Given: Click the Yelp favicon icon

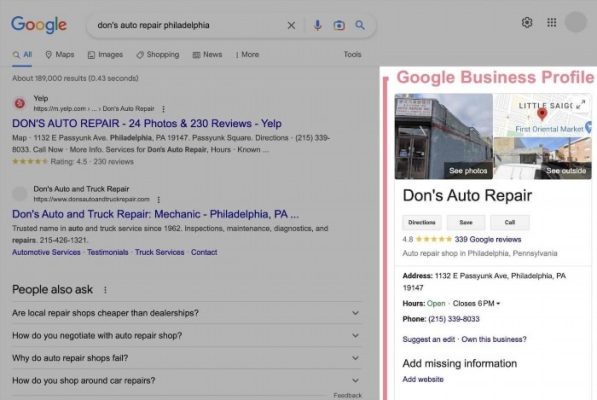Looking at the screenshot, I should click(20, 103).
